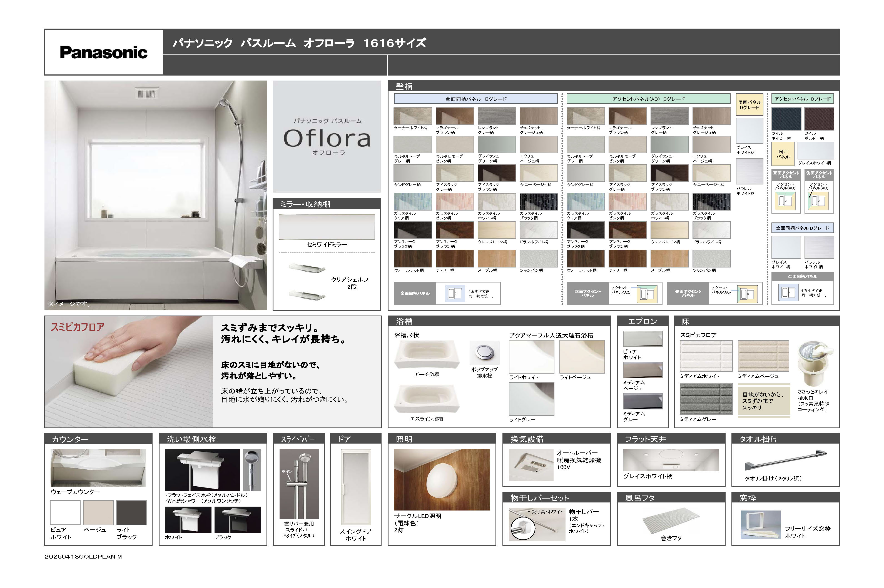884x588 pixels.
Task: Click the 側面アクセントパネル Bグレード diagram icon
Action: [748, 294]
